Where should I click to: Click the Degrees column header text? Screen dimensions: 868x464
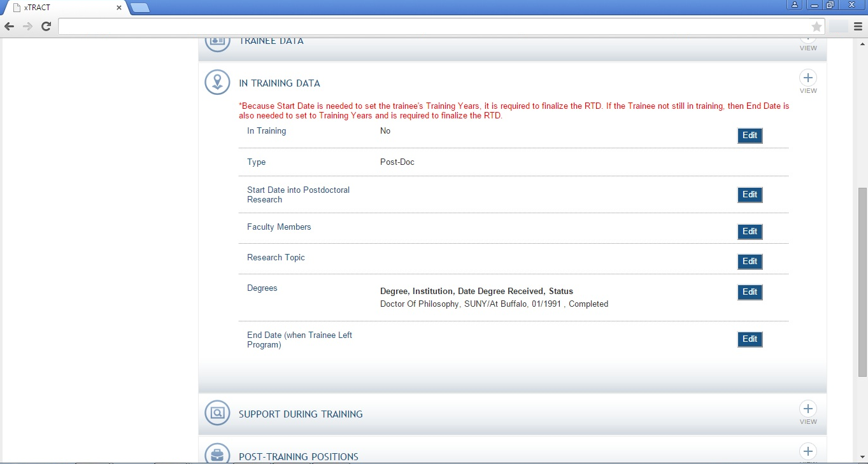[x=476, y=292]
